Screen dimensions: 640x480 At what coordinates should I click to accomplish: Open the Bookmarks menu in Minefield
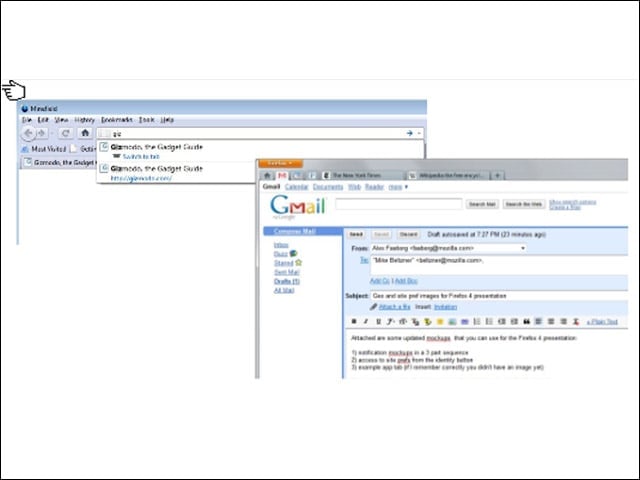pos(117,120)
